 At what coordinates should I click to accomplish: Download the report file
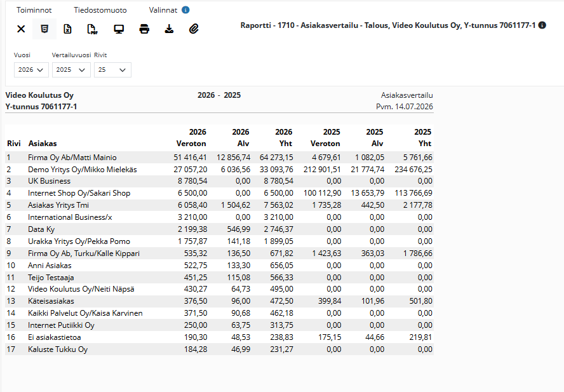(x=169, y=29)
